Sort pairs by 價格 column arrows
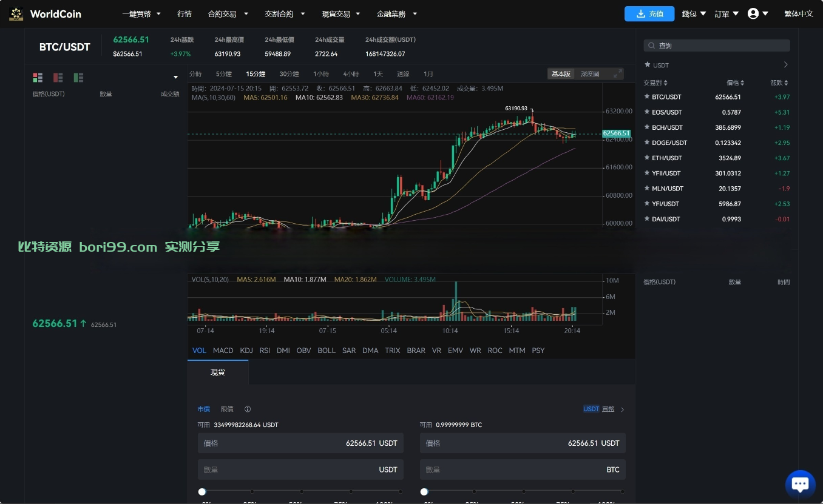823x504 pixels. coord(742,82)
